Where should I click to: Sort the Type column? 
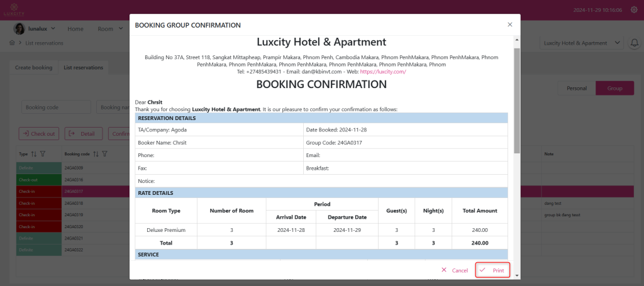coord(34,154)
